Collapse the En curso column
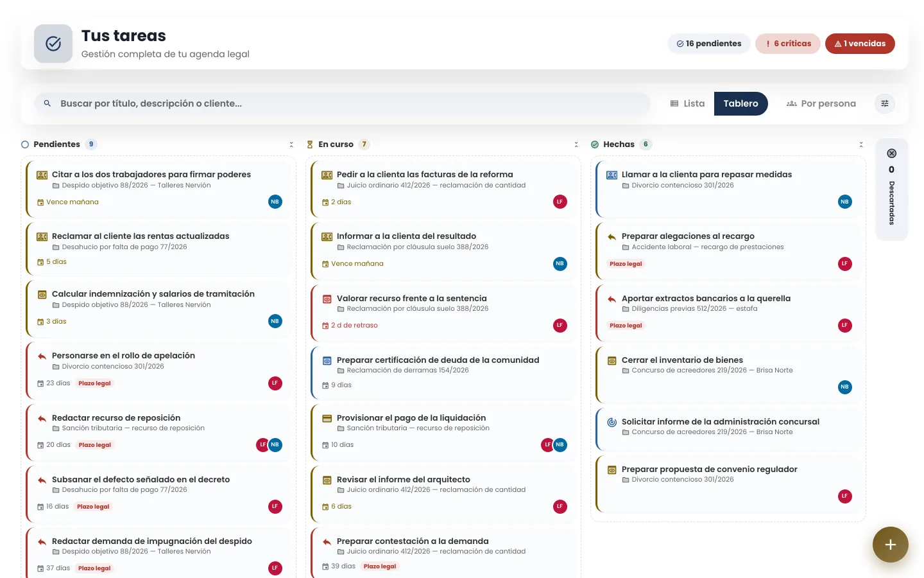 [576, 144]
